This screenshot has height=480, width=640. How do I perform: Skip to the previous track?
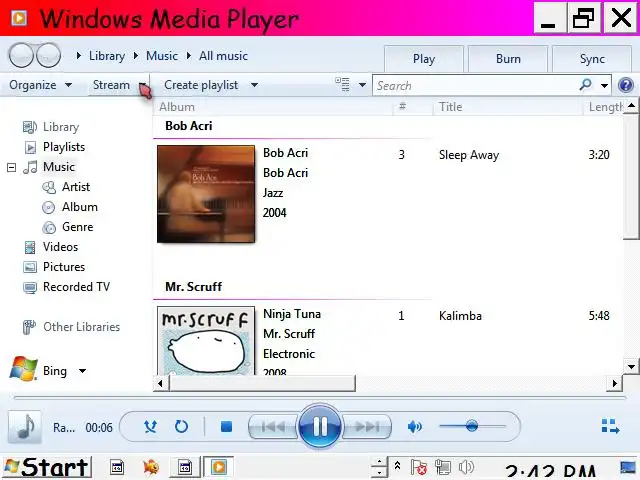(273, 427)
